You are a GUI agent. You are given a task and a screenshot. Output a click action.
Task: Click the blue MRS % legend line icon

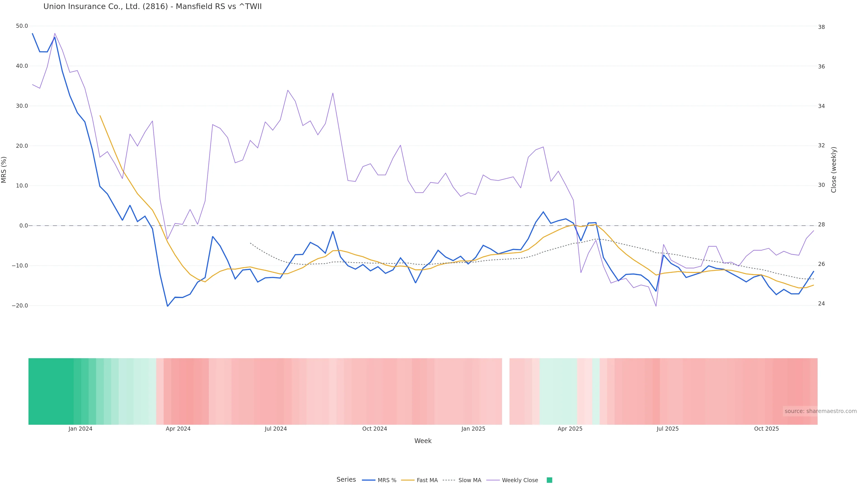(x=368, y=480)
